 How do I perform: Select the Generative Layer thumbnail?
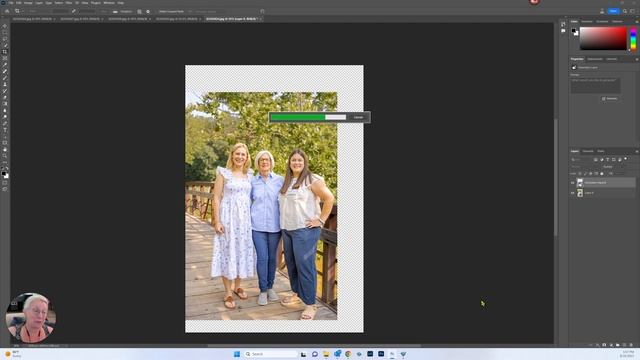pos(580,183)
